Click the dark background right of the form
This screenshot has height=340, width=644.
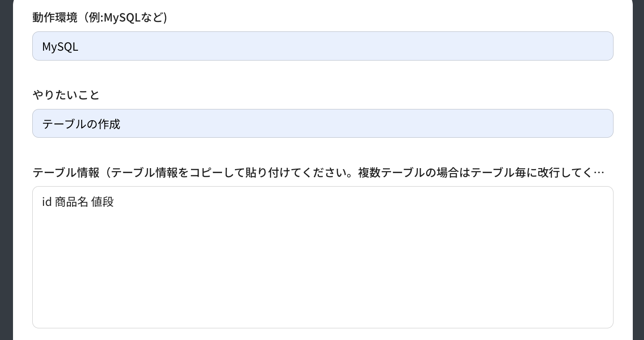(638, 179)
